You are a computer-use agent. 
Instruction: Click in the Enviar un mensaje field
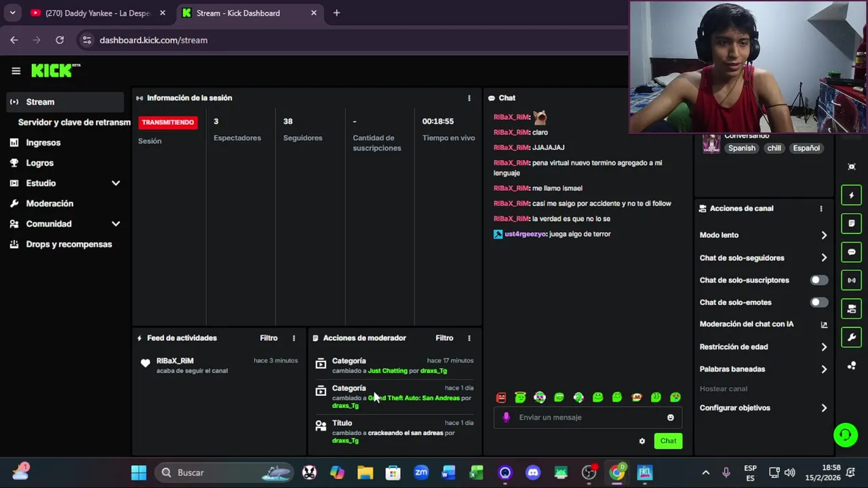click(587, 418)
